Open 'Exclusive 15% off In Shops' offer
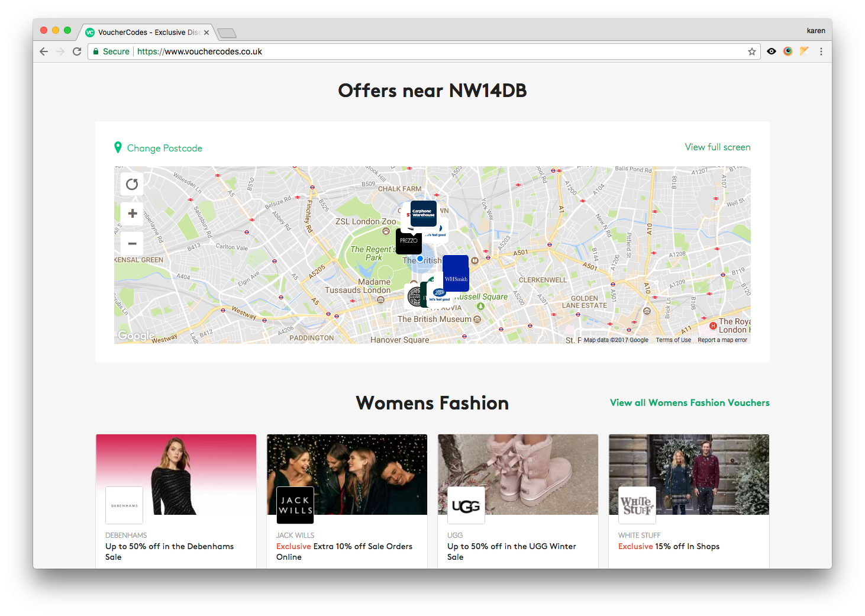This screenshot has height=616, width=865. [669, 546]
